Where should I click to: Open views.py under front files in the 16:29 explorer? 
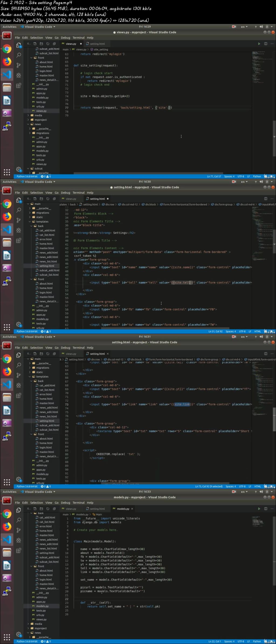[x=41, y=111]
